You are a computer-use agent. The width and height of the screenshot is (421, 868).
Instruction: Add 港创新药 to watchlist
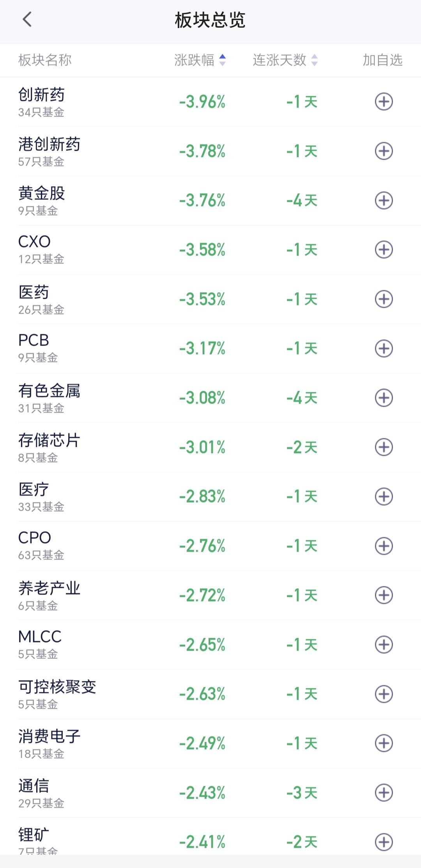pos(384,151)
